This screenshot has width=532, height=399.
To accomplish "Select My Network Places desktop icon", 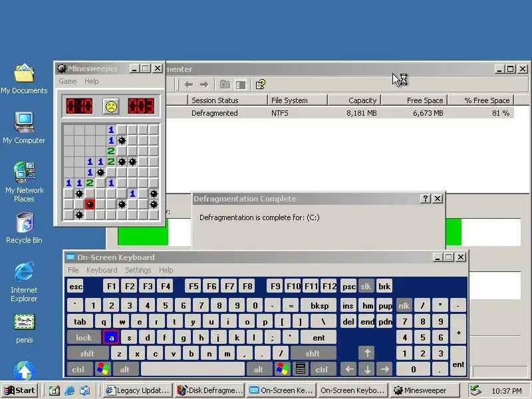I will tap(24, 182).
